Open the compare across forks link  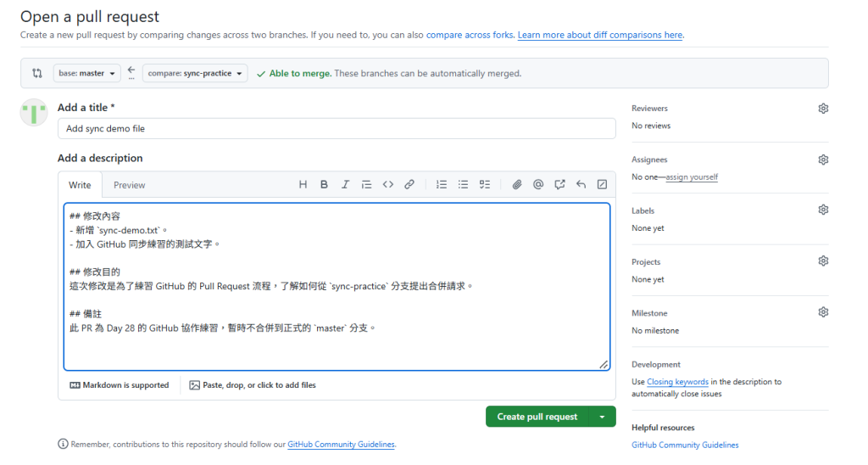470,35
